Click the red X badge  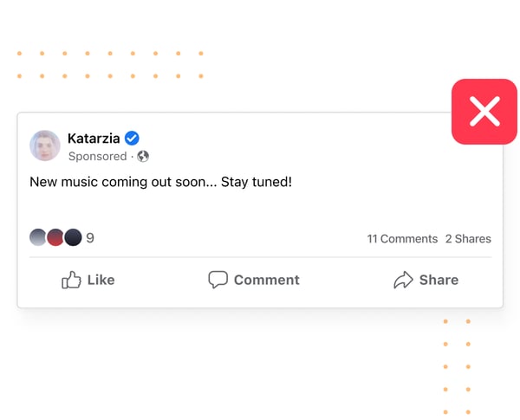[x=484, y=112]
